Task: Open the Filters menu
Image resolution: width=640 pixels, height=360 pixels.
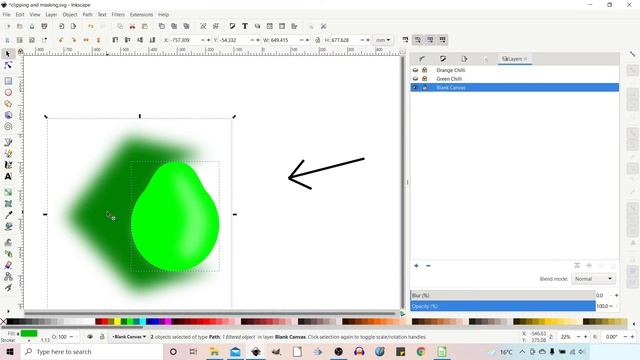Action: (x=118, y=14)
